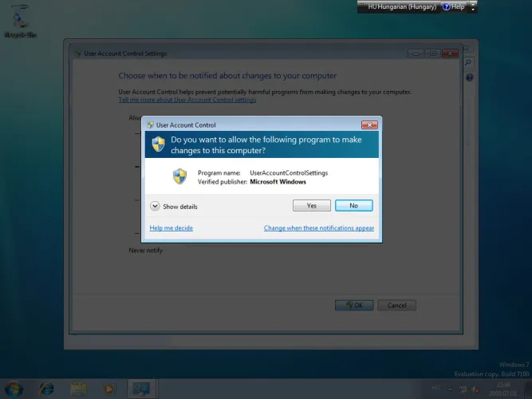The width and height of the screenshot is (532, 399).
Task: Click Help on the language bar
Action: coord(454,6)
